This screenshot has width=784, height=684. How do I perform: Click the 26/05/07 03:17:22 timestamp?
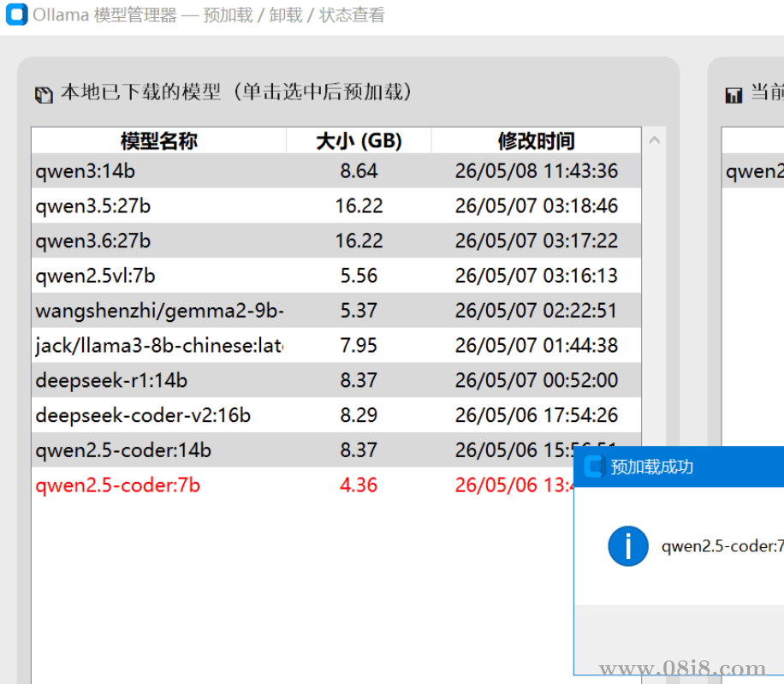point(537,241)
